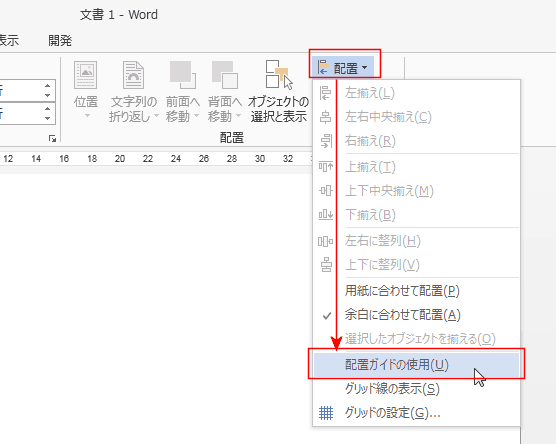Click the 右揃え align right icon

326,141
